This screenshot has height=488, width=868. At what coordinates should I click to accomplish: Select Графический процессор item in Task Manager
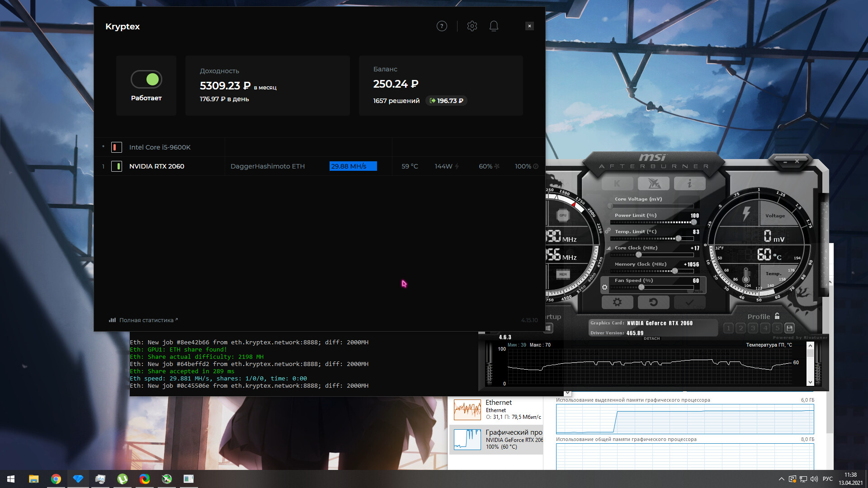496,439
